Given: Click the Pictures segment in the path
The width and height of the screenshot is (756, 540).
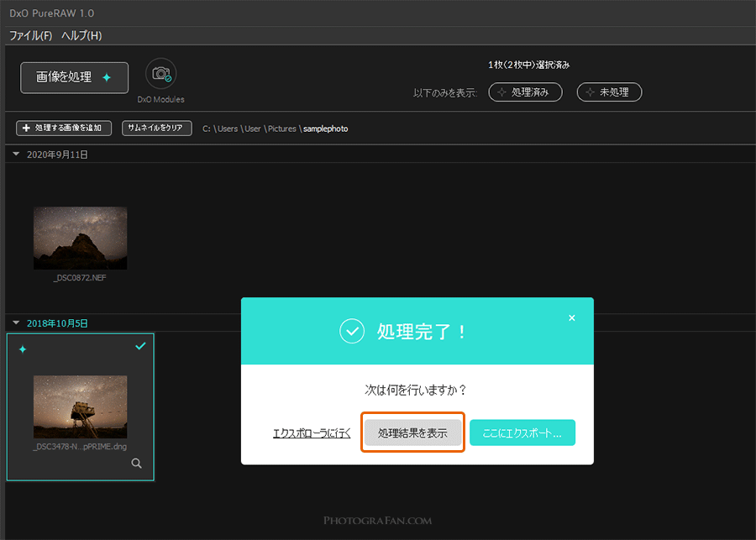Looking at the screenshot, I should click(282, 128).
